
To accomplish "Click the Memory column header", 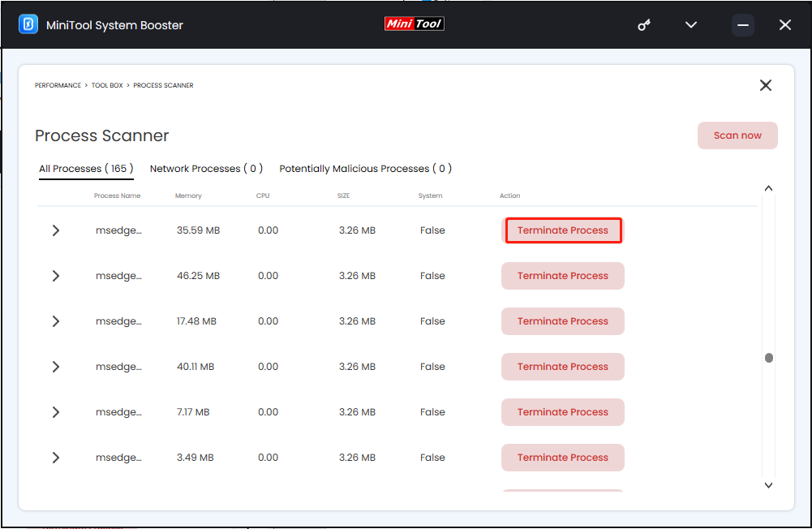I will 188,196.
